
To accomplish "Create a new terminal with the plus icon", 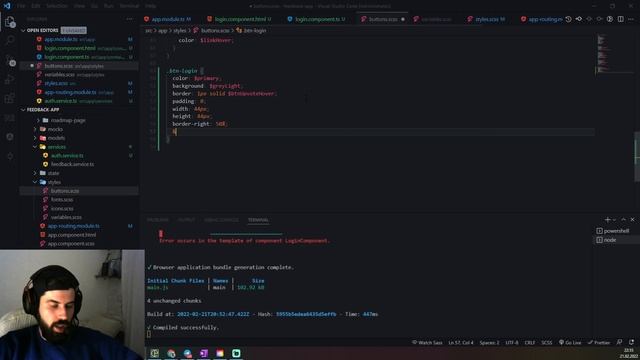I will [x=607, y=220].
